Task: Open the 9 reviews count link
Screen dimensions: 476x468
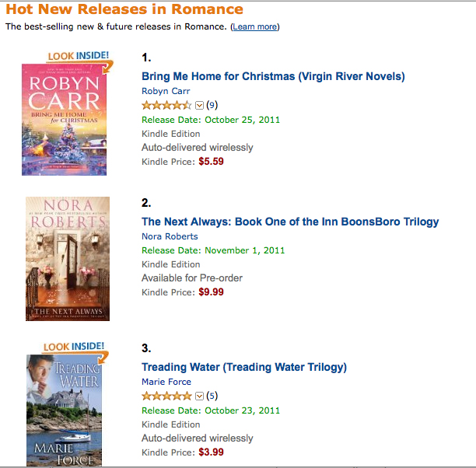Action: pos(212,105)
